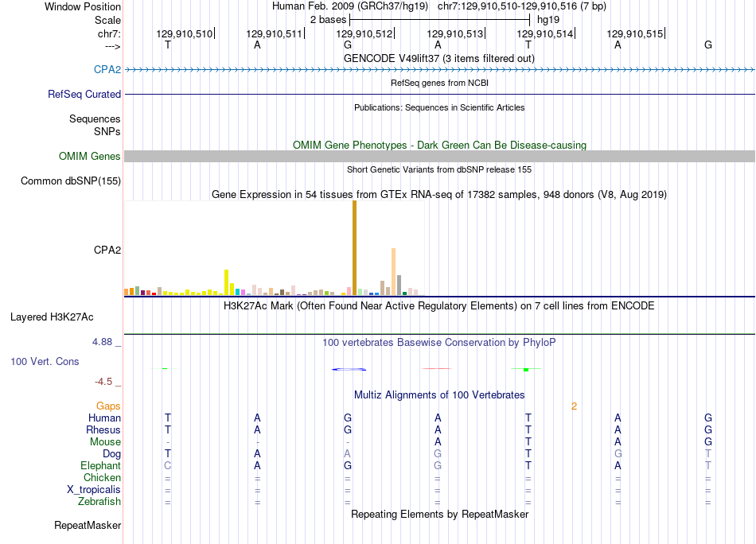Click 'Short Genetic Variants from dbSNP' title

[x=439, y=169]
